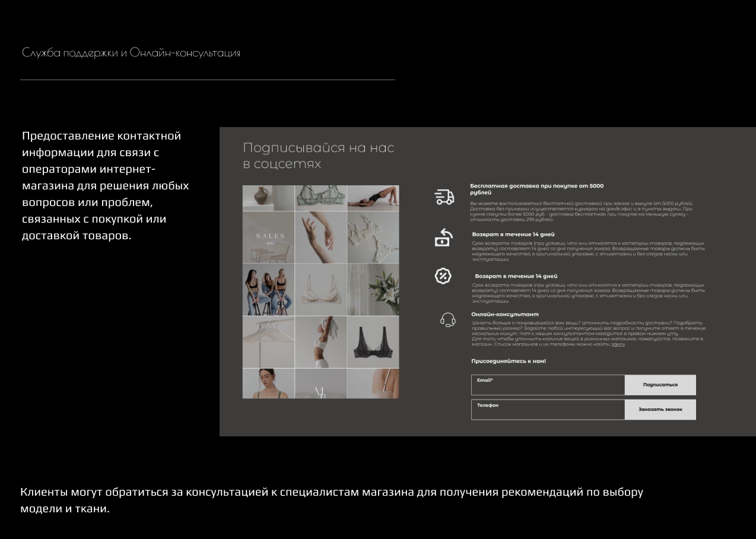This screenshot has height=539, width=756.
Task: Open the two hands photo thumbnail
Action: [320, 237]
